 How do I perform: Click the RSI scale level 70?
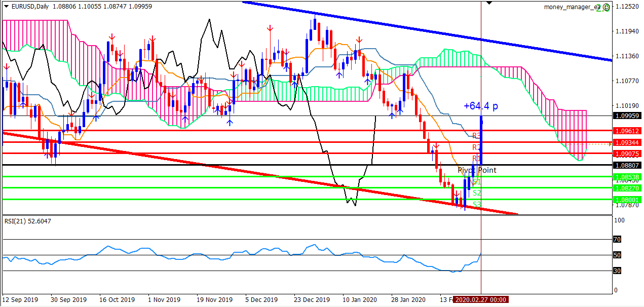point(617,239)
